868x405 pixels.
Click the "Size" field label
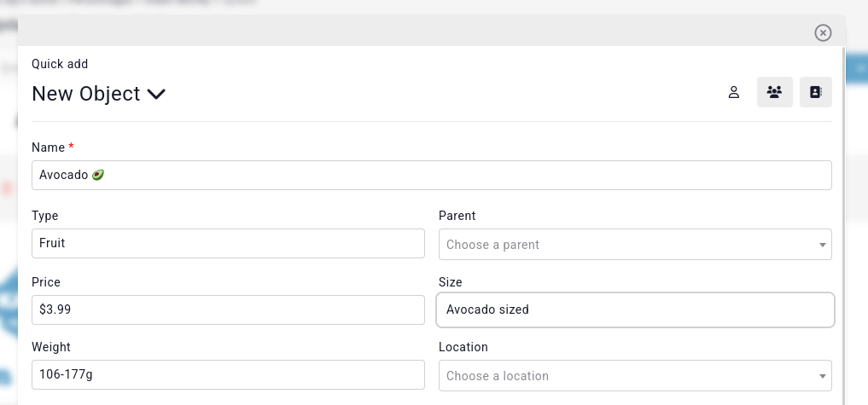tap(451, 282)
